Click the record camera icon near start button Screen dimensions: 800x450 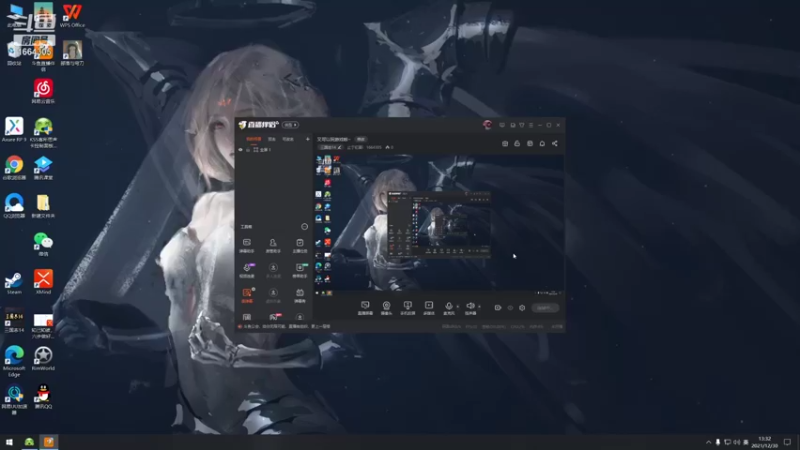click(x=498, y=308)
